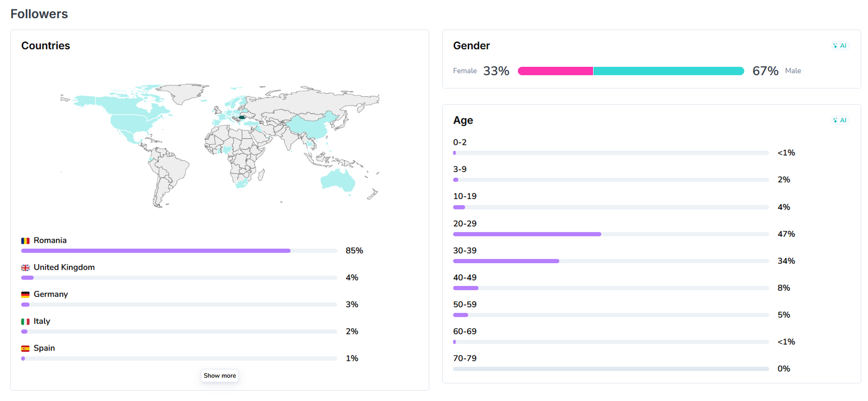This screenshot has width=868, height=401.
Task: Click the Spain flag icon
Action: (x=25, y=349)
